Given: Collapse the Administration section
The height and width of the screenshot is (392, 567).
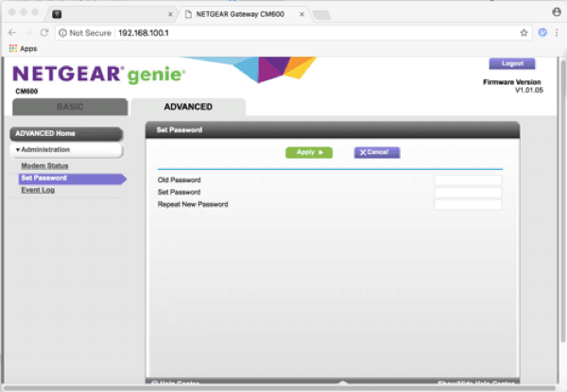Looking at the screenshot, I should pyautogui.click(x=66, y=150).
